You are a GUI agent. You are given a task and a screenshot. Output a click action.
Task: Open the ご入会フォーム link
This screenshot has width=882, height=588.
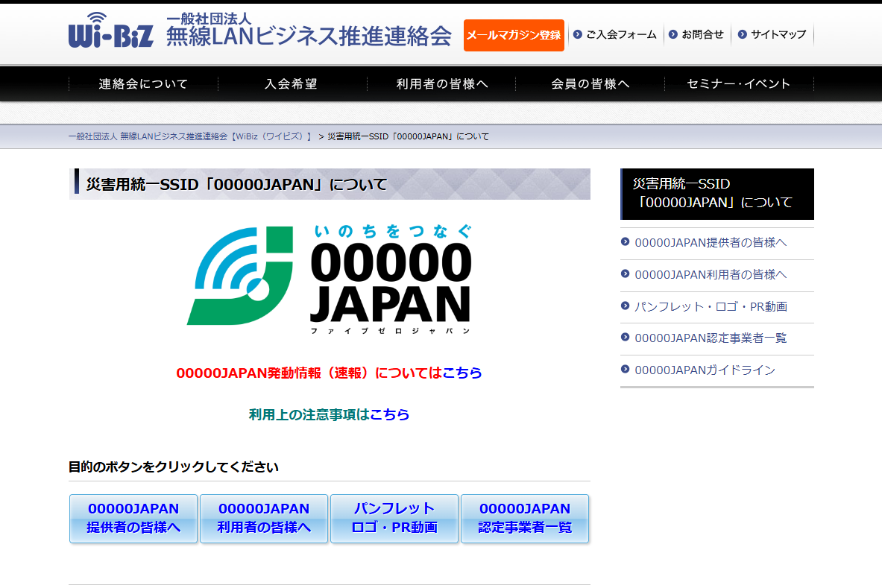621,34
